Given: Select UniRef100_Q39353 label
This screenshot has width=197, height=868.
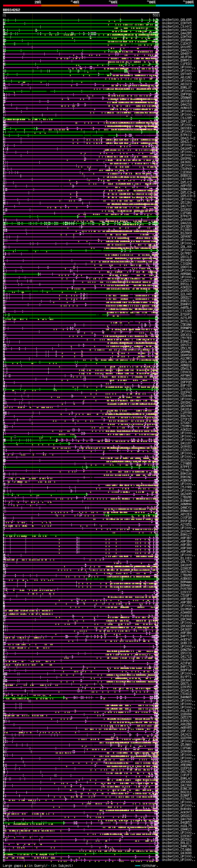Looking at the screenshot, I should point(177,687).
